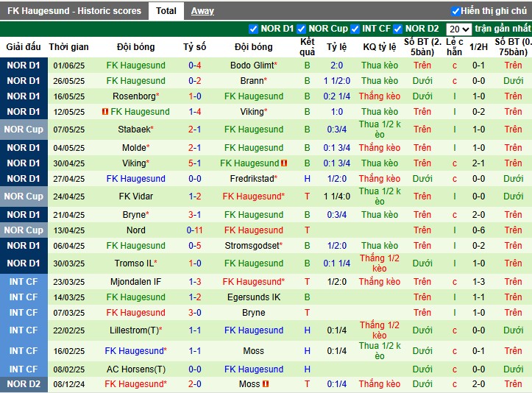Click the Lillestrom(T) team name
The width and height of the screenshot is (532, 393).
coord(135,330)
